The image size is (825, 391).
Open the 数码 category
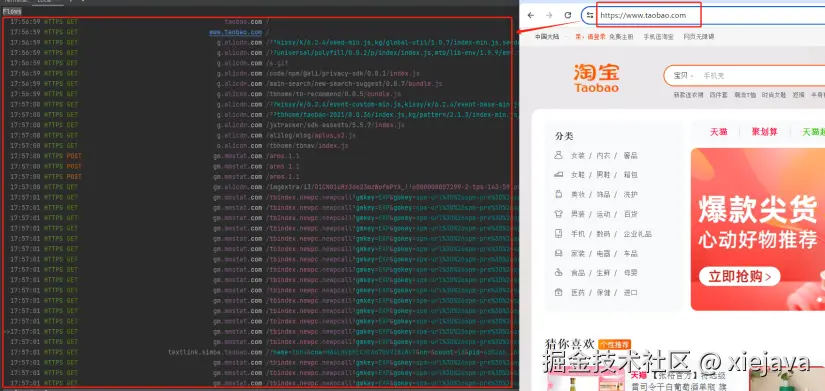tap(603, 234)
